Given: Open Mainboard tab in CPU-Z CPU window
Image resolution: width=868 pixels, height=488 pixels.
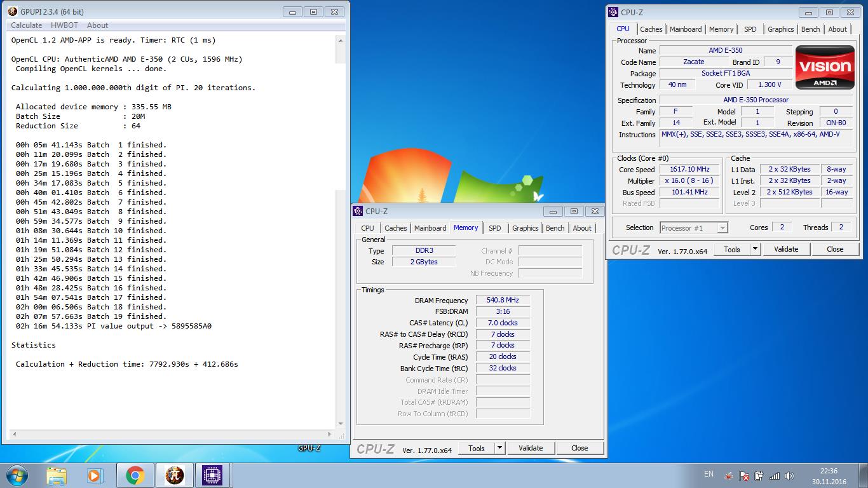Looking at the screenshot, I should pos(686,29).
